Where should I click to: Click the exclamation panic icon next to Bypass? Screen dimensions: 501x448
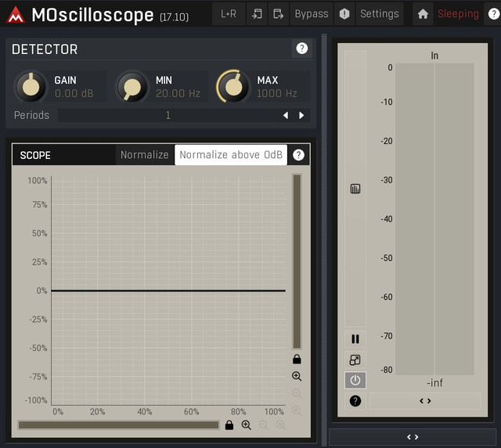[344, 14]
